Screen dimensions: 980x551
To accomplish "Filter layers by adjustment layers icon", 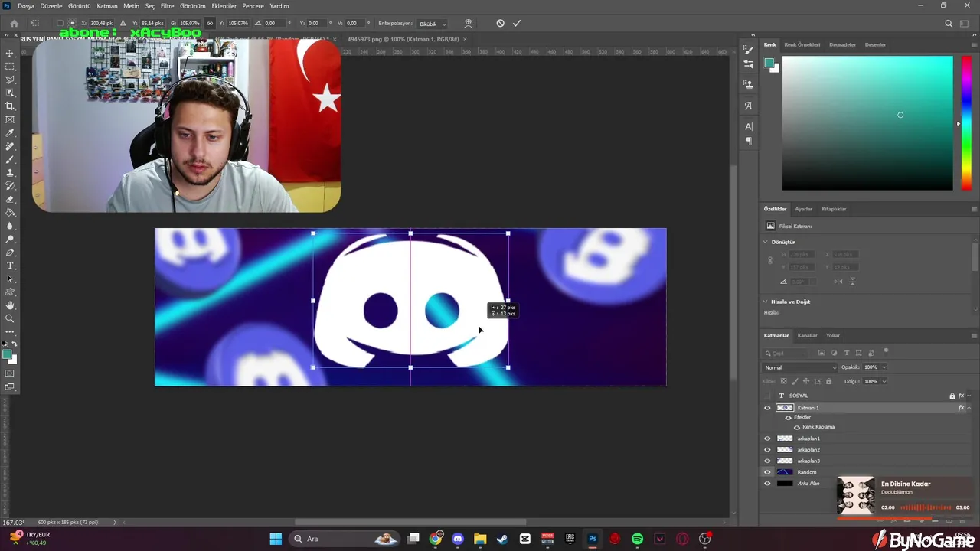I will (834, 353).
